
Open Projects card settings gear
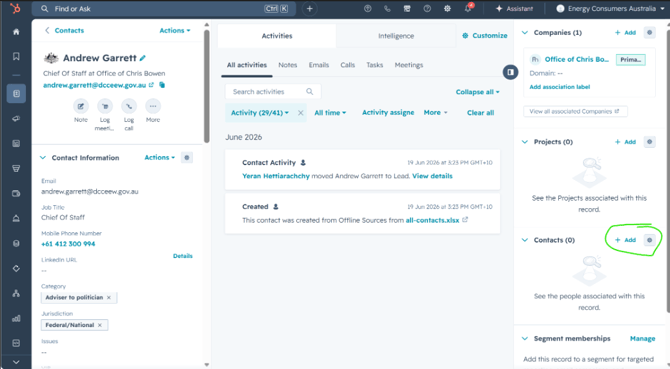click(649, 142)
